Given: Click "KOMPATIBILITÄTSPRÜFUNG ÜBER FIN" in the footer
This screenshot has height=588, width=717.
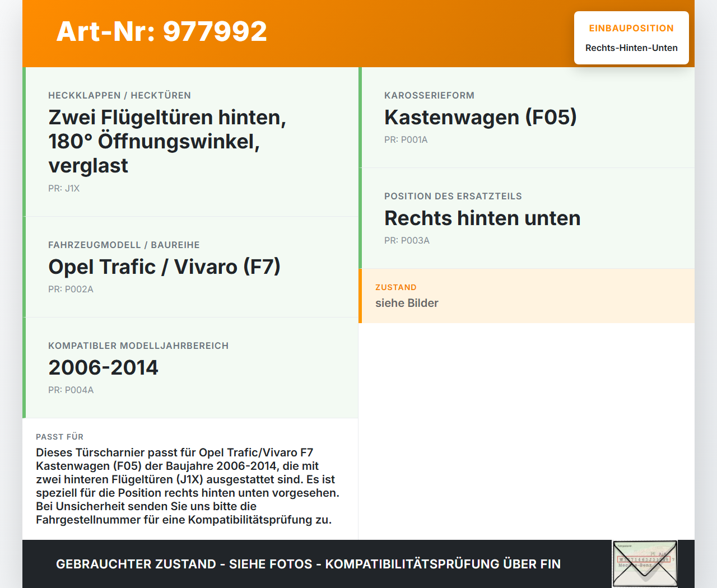Looking at the screenshot, I should [x=445, y=564].
